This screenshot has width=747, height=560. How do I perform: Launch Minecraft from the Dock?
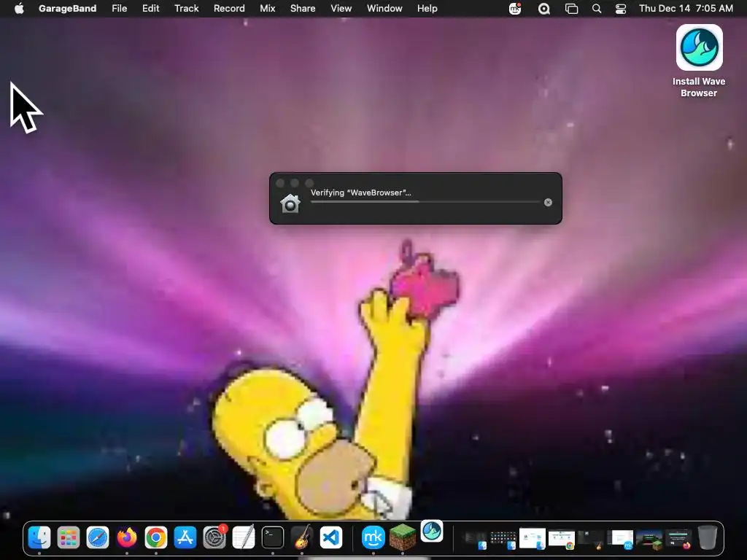tap(403, 537)
